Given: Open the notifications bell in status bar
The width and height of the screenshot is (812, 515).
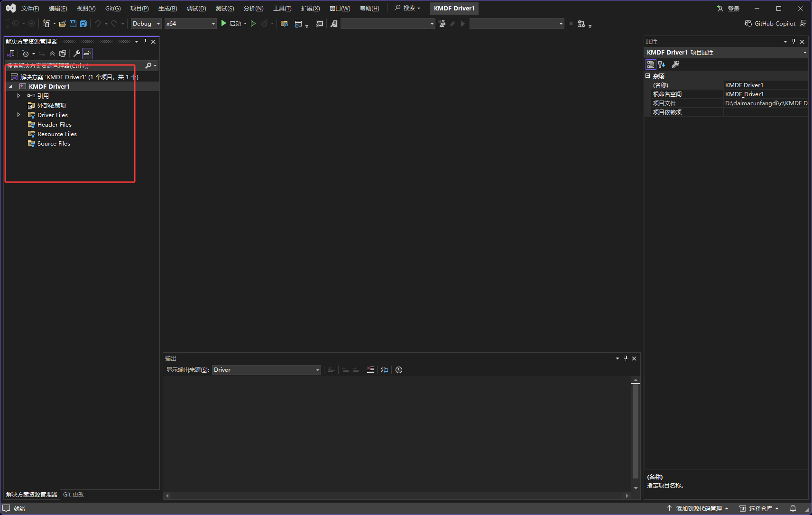Looking at the screenshot, I should [793, 509].
